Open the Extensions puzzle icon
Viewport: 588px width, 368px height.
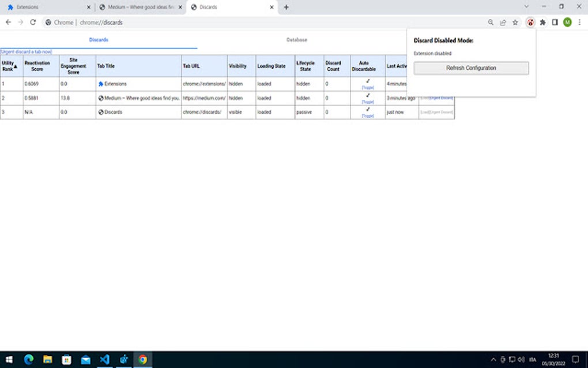tap(542, 22)
